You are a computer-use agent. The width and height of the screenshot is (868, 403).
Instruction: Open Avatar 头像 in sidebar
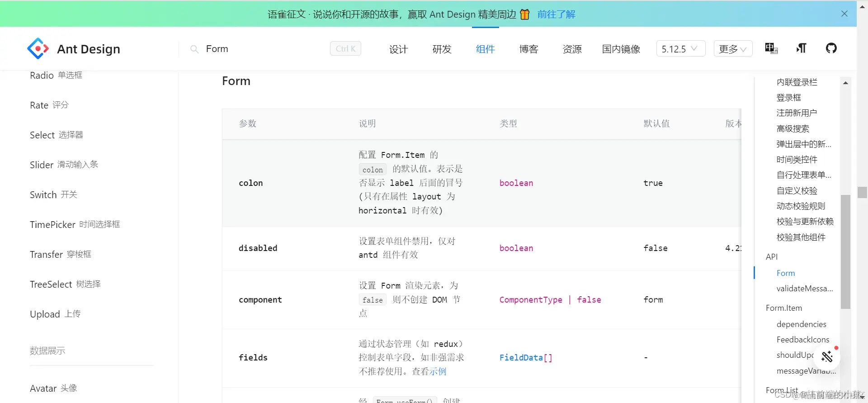click(x=53, y=388)
